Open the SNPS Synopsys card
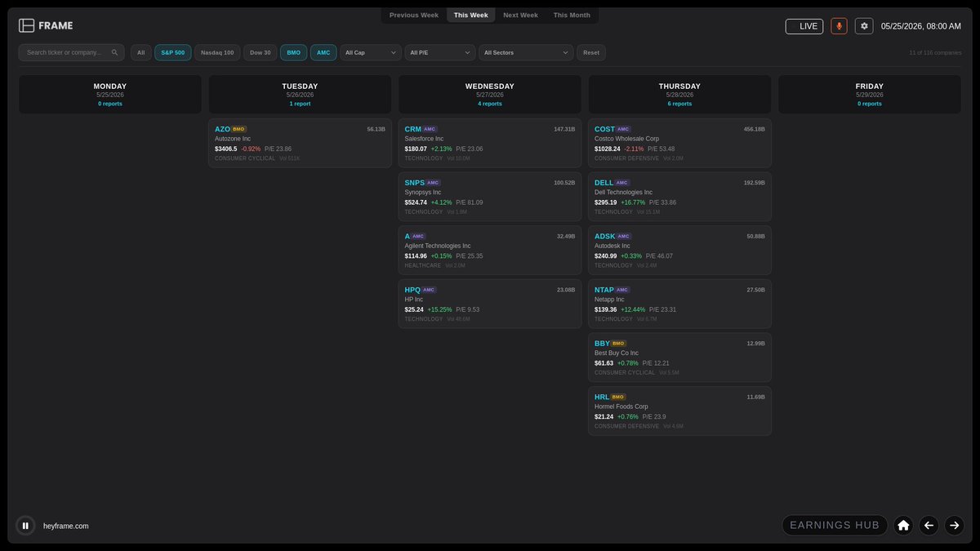980x551 pixels. [490, 197]
